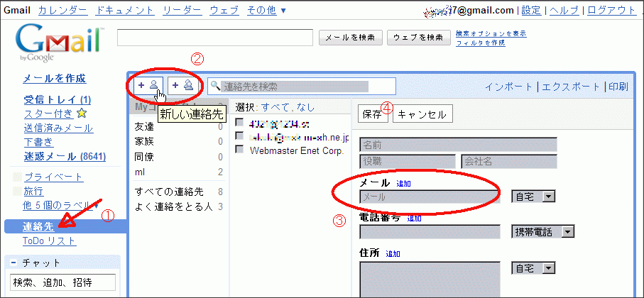Click the プライベート label color square
Image resolution: width=644 pixels, height=298 pixels.
point(17,177)
